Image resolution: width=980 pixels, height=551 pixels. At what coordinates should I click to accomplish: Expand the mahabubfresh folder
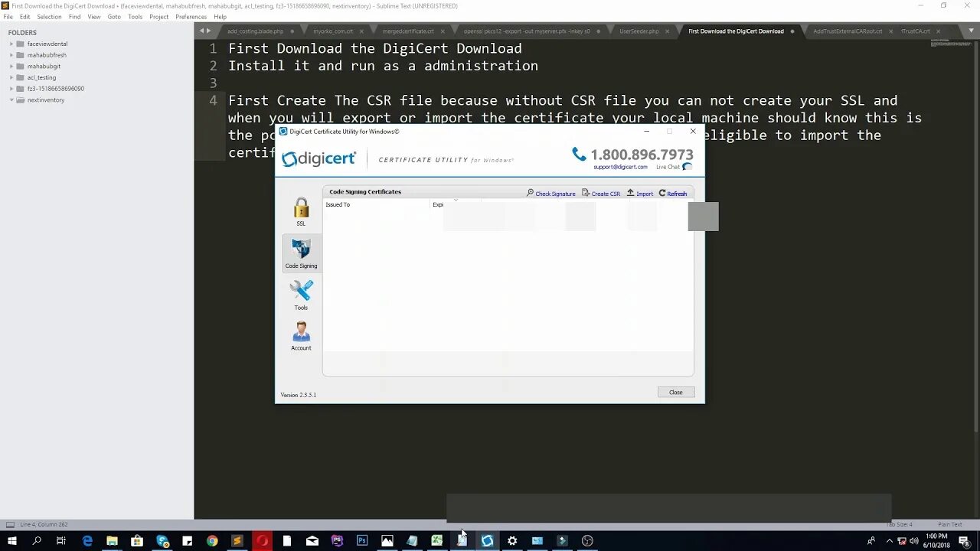11,55
